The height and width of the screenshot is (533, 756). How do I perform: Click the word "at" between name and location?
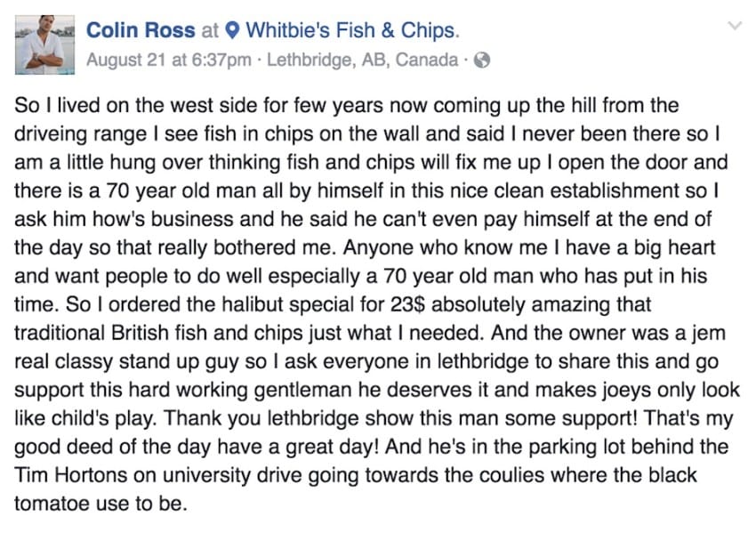pos(210,31)
